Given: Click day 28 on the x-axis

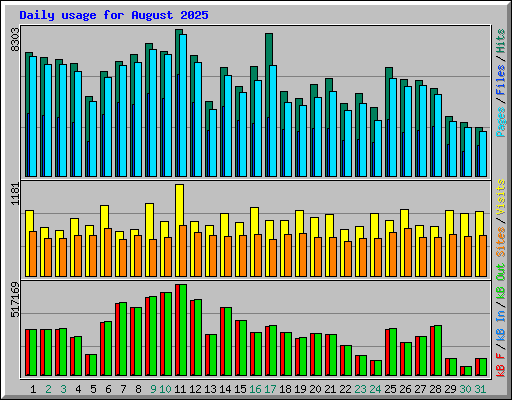Looking at the screenshot, I should [435, 389].
